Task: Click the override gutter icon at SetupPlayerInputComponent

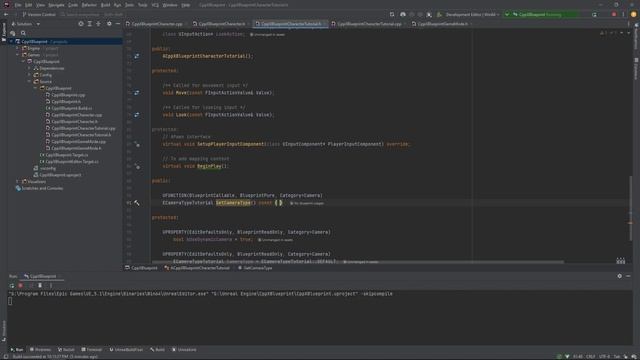Action: [x=137, y=144]
